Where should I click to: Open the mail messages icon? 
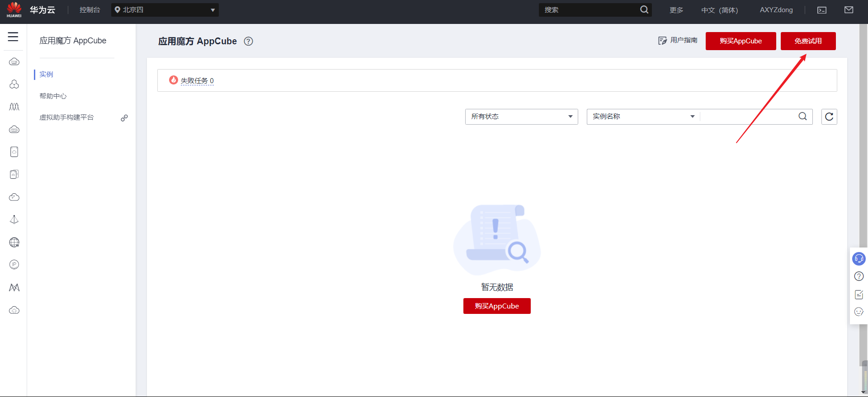click(849, 10)
